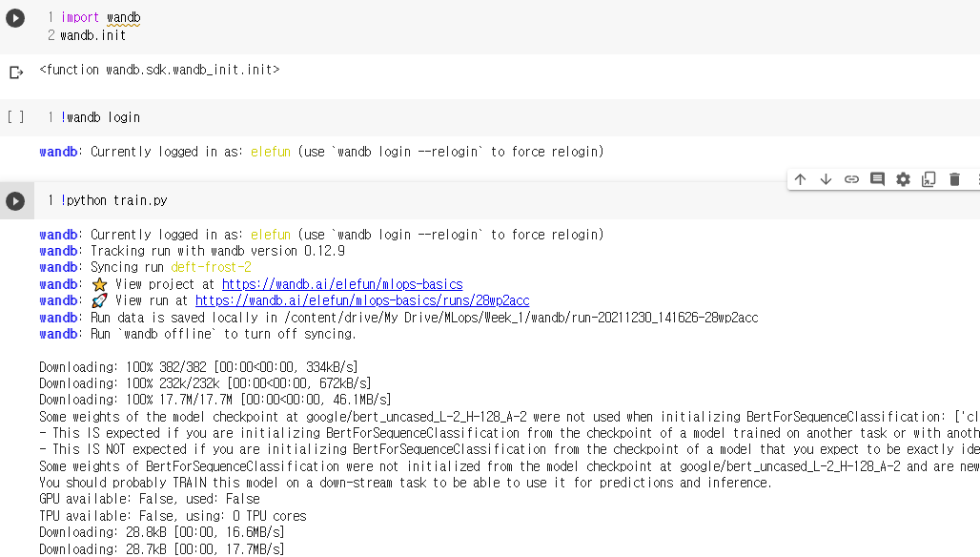This screenshot has width=980, height=557.
Task: Move cell down with the arrow icon
Action: [x=826, y=179]
